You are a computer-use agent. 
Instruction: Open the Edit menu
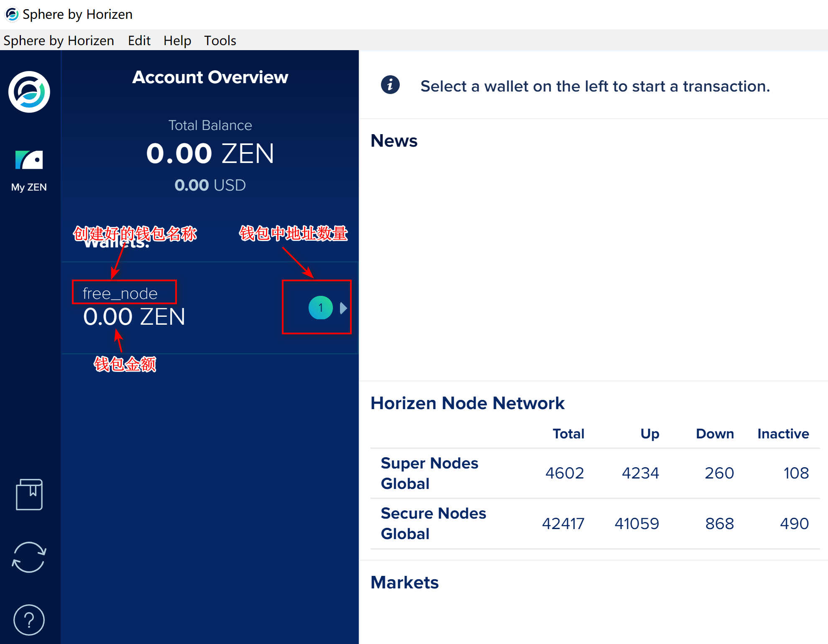pyautogui.click(x=139, y=41)
